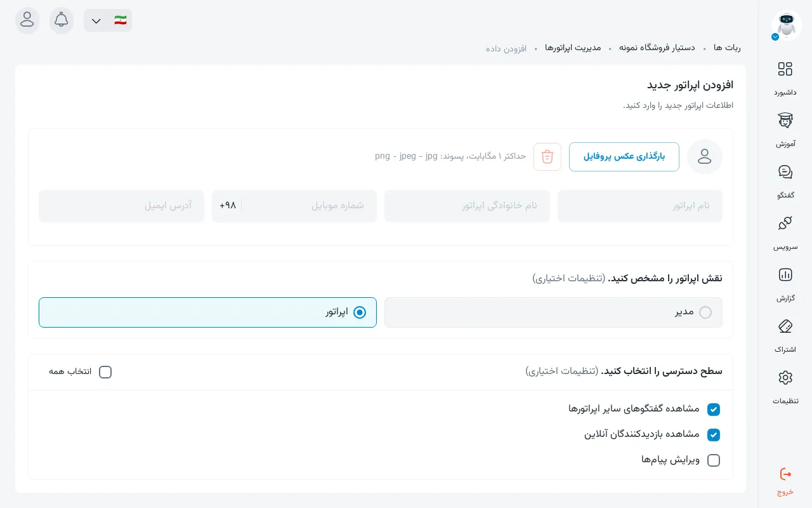Go to مدیریت اپراتورها breadcrumb
The height and width of the screenshot is (508, 812).
pyautogui.click(x=573, y=48)
